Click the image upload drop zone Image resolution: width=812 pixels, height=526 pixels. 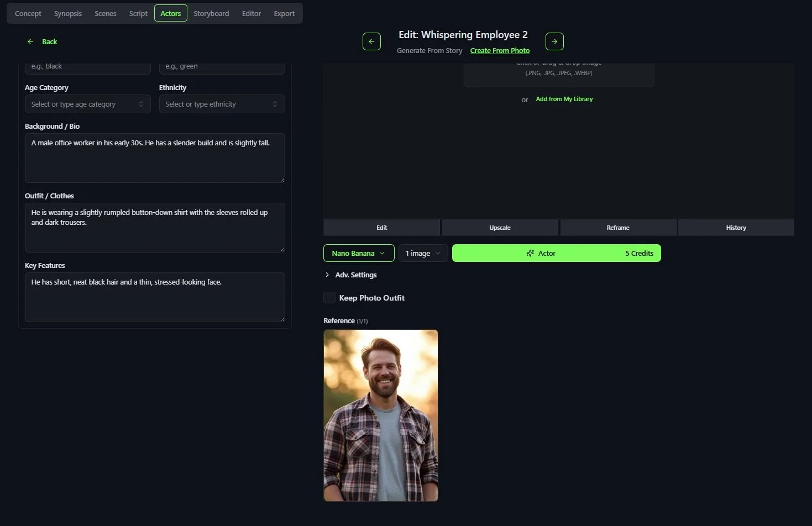(x=559, y=75)
